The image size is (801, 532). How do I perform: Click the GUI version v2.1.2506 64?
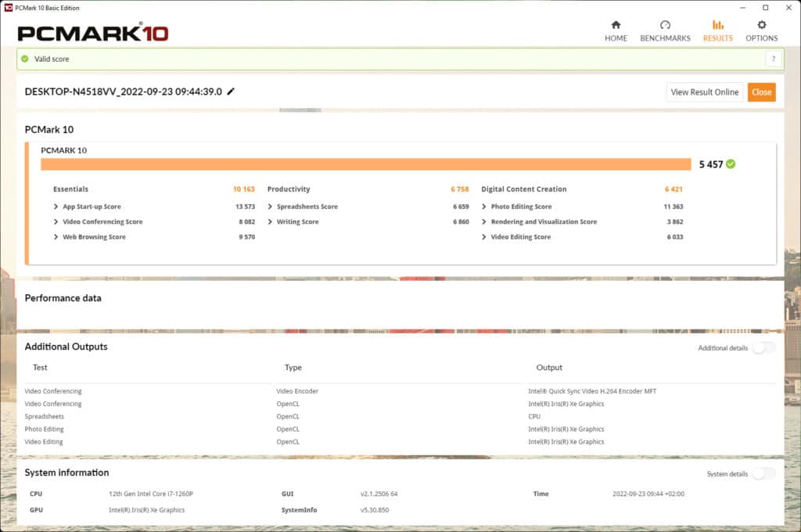coord(379,494)
